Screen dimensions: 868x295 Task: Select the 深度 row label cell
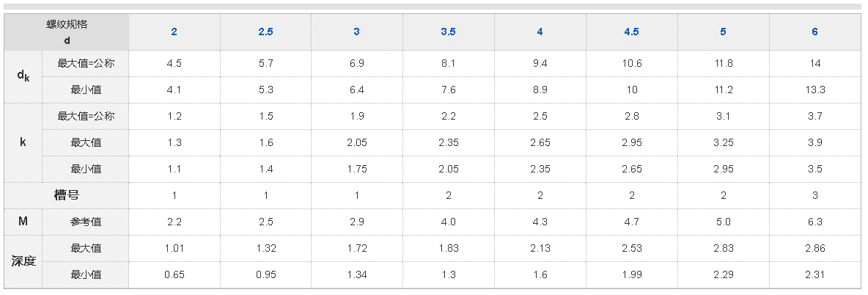point(23,261)
